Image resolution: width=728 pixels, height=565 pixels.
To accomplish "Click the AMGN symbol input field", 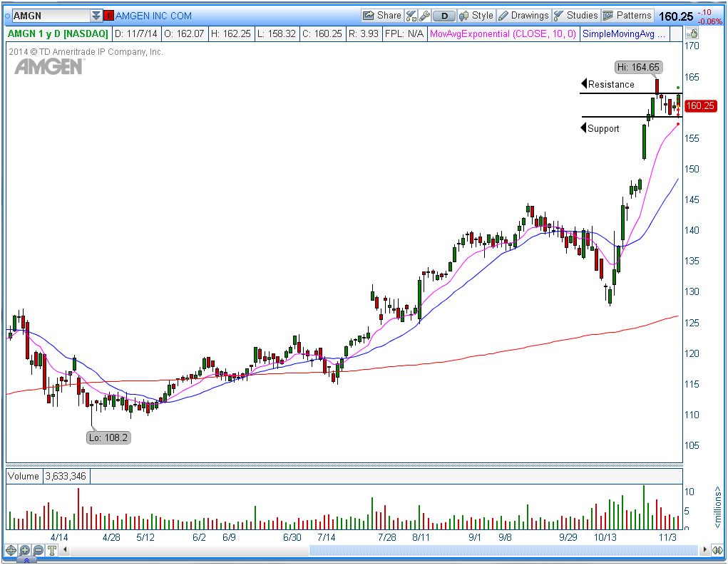I will coord(51,16).
